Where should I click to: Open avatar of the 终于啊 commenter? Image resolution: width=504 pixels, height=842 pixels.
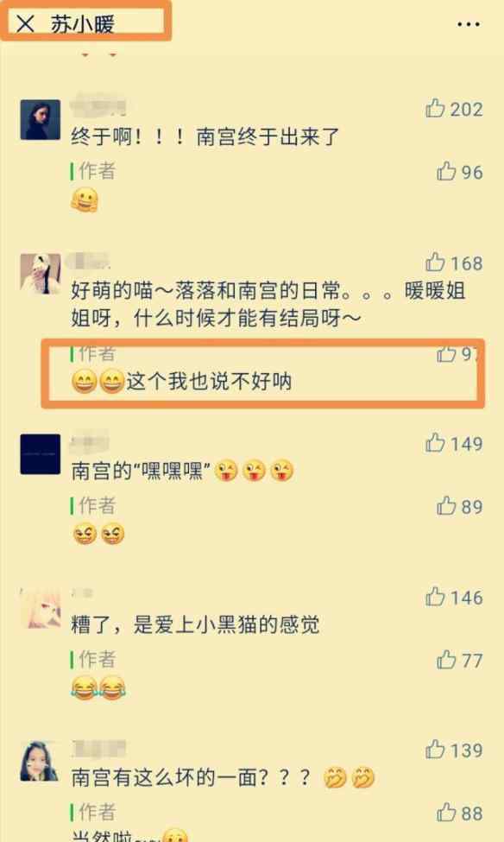41,120
